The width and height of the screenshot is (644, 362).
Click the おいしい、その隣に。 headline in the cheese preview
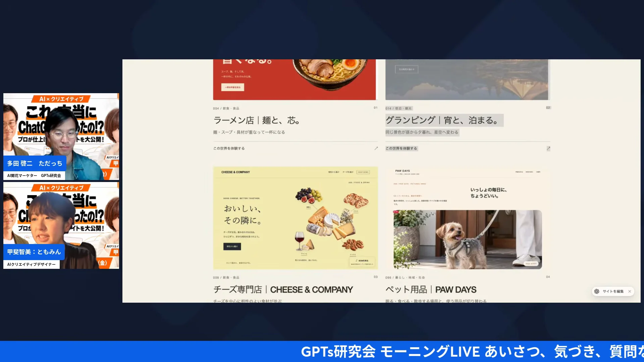[243, 215]
